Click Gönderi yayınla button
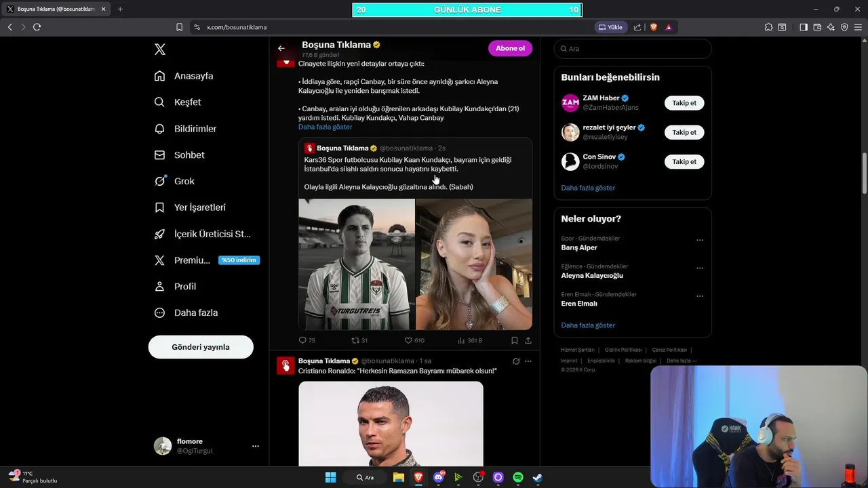Viewport: 868px width, 488px height. pos(201,347)
